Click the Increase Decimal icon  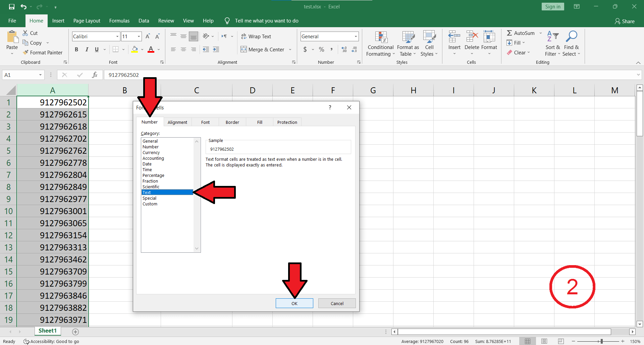[344, 49]
